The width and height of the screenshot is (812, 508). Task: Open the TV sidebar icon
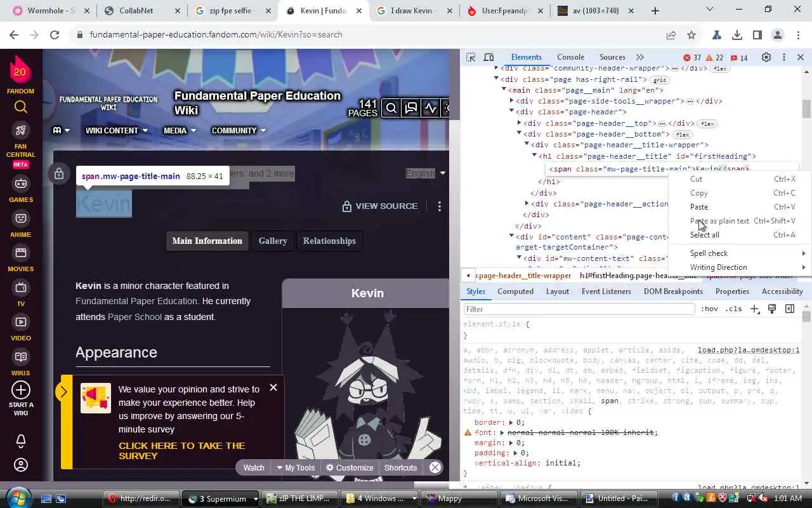coord(21,287)
